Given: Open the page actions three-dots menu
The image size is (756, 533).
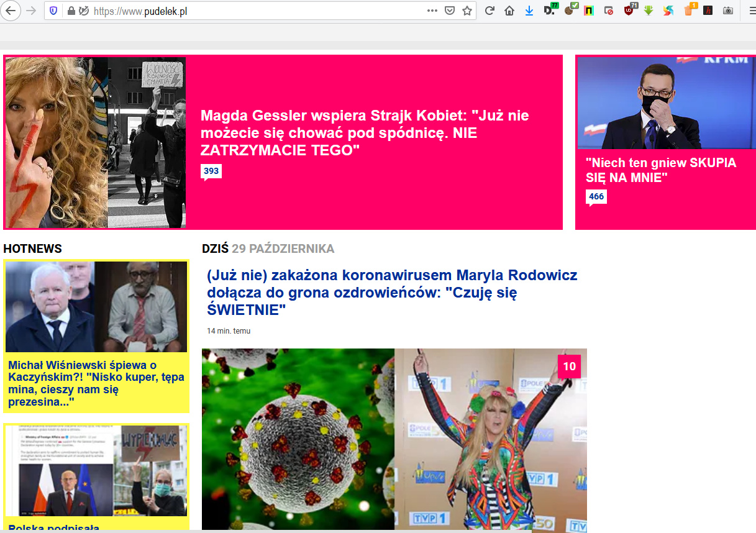Looking at the screenshot, I should coord(432,11).
